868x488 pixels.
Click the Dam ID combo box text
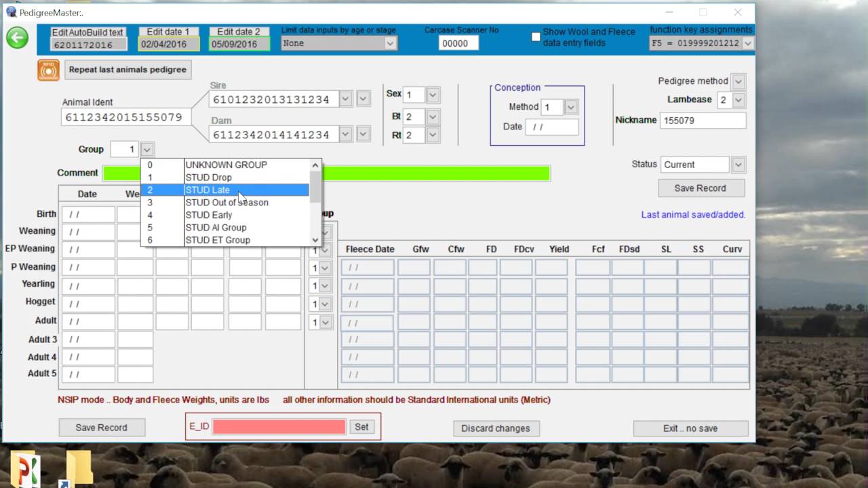coord(274,135)
